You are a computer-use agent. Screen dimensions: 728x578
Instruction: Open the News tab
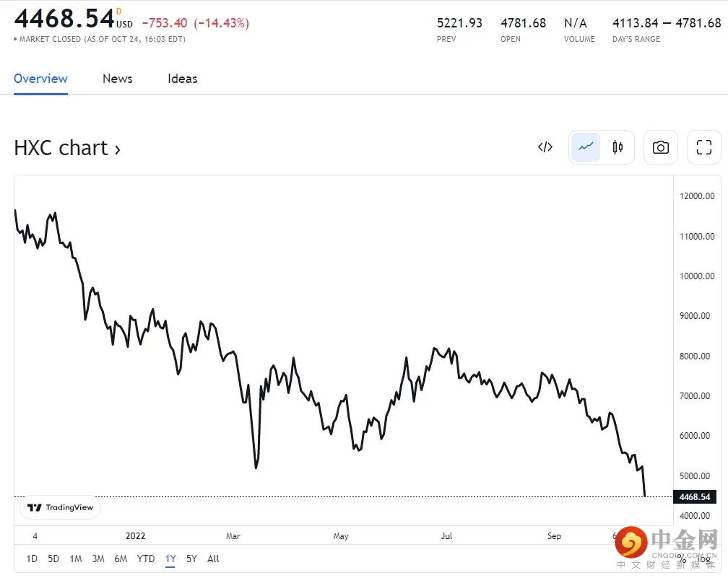pos(118,79)
